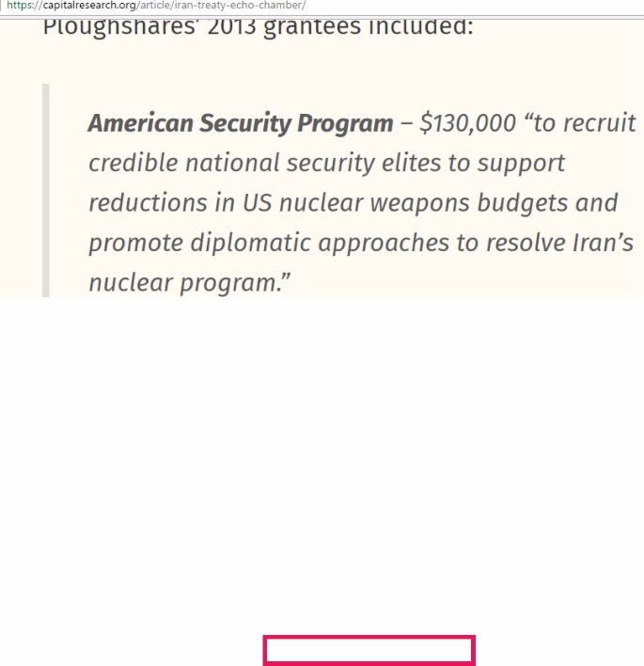Click the gray vertical blockquote bar
The height and width of the screenshot is (666, 644).
pos(46,190)
